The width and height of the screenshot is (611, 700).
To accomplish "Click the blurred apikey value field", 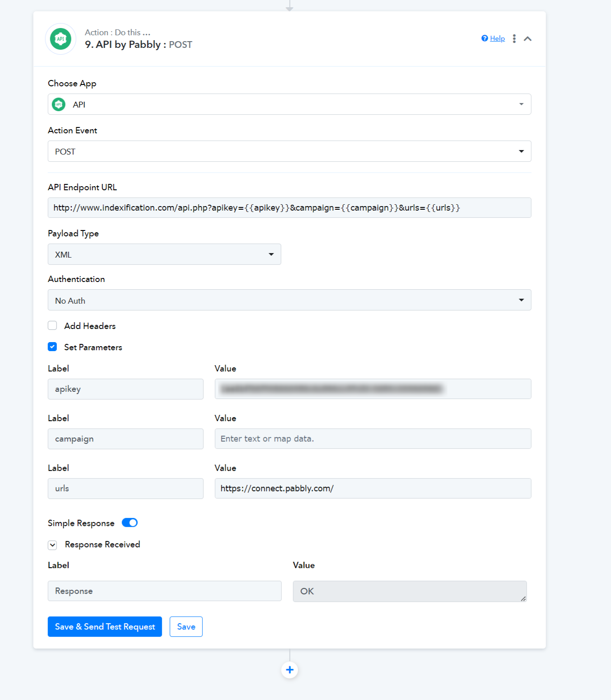I will click(373, 389).
